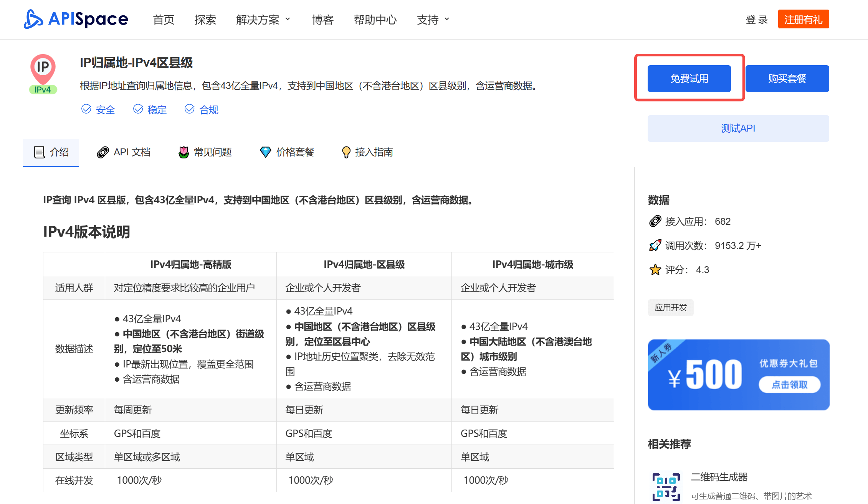Click the 稳定 checkmark icon
Image resolution: width=868 pixels, height=504 pixels.
point(138,109)
